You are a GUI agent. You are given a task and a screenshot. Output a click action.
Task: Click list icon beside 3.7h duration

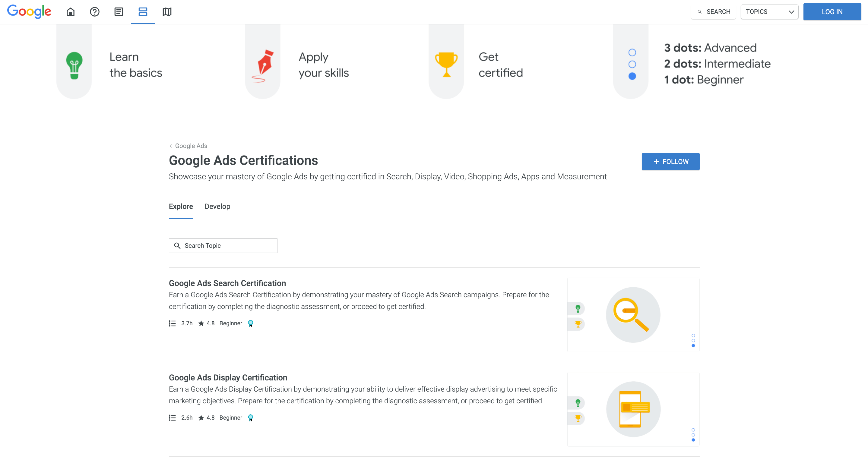pos(172,323)
